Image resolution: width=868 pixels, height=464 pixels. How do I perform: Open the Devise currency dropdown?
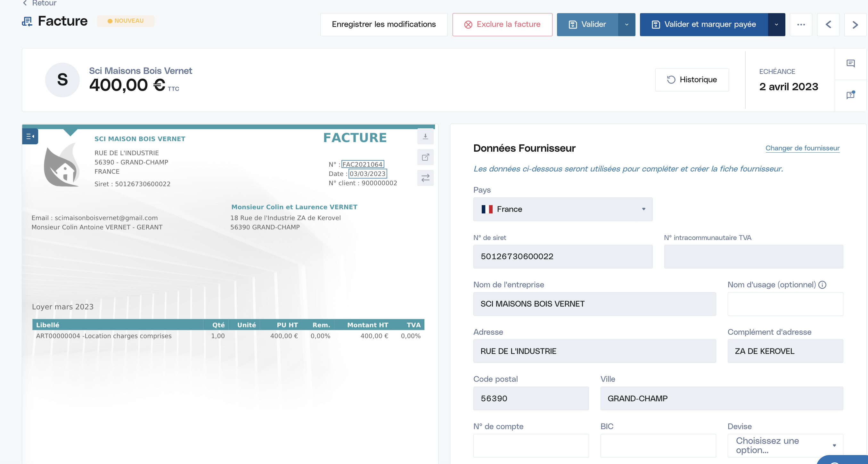coord(785,445)
